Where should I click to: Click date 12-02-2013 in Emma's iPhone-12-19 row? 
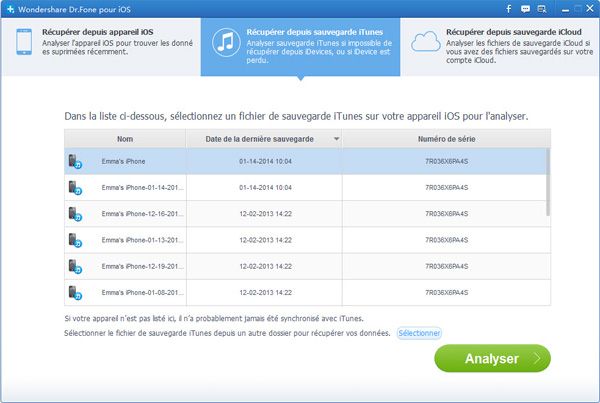tap(265, 266)
